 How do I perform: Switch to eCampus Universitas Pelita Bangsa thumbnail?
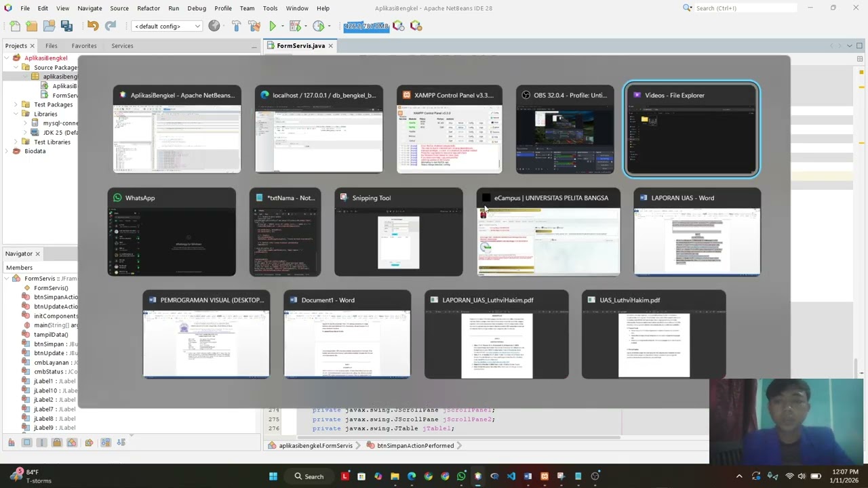548,232
